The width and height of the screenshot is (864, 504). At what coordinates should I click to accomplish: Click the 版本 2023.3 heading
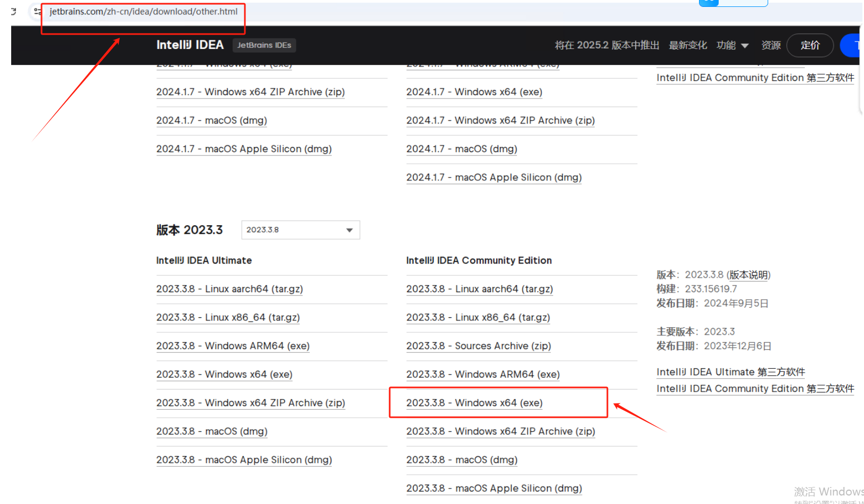[x=190, y=230]
